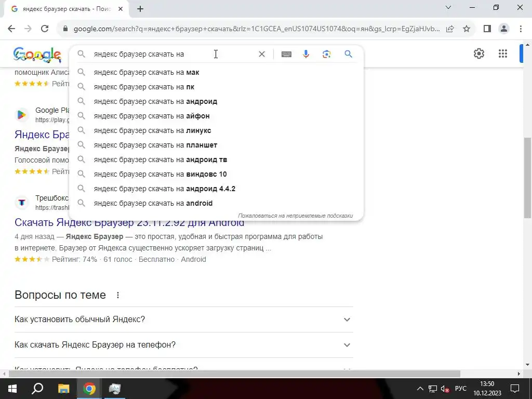This screenshot has height=399, width=532.
Task: Share this page via the share icon
Action: [450, 29]
